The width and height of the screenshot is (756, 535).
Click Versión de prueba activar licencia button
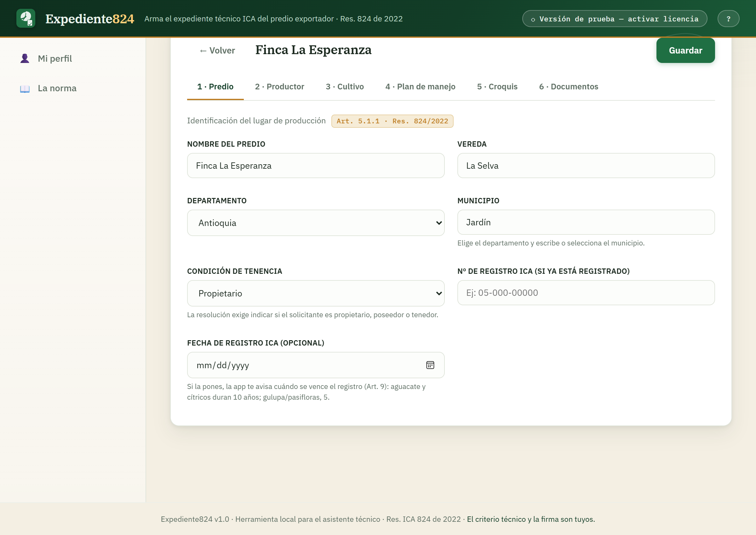click(x=615, y=19)
